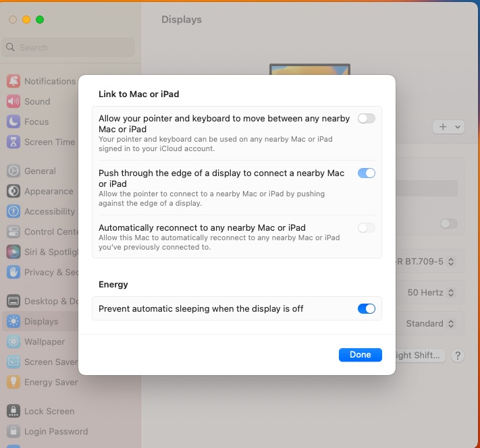Open Wallpaper settings label

[x=45, y=342]
